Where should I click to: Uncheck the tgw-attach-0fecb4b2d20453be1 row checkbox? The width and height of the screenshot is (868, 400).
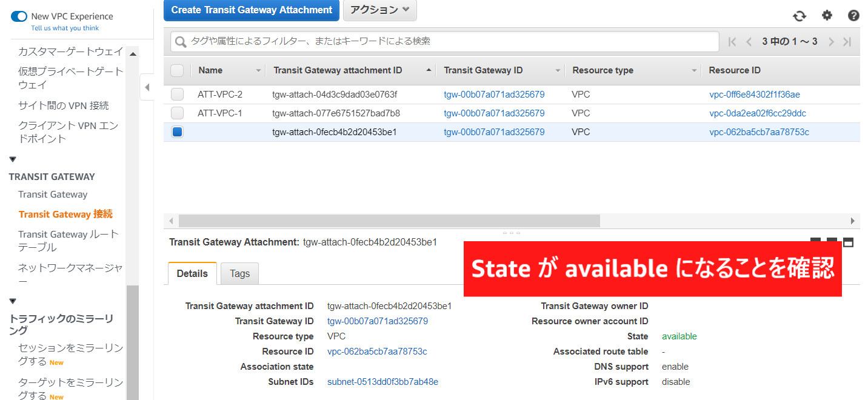177,132
